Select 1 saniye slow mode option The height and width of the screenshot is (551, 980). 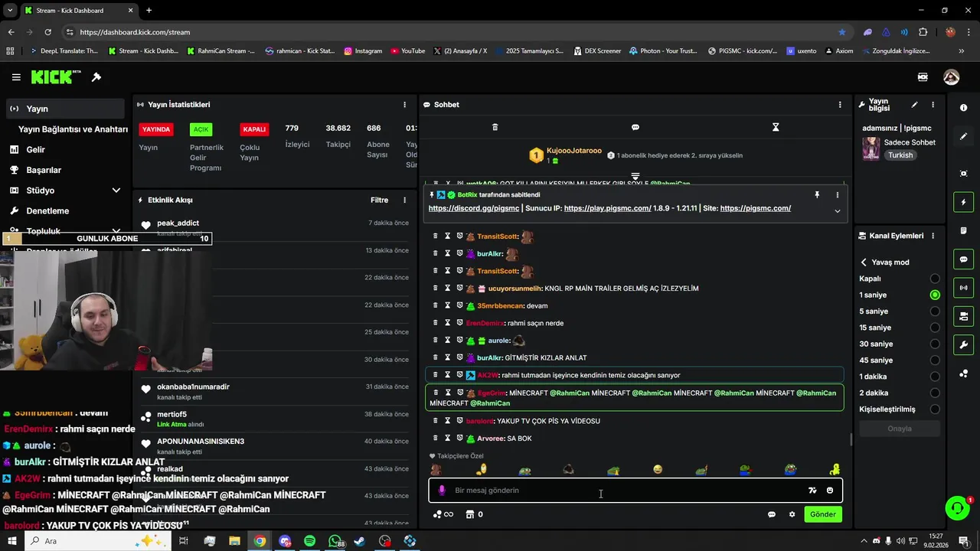click(935, 295)
